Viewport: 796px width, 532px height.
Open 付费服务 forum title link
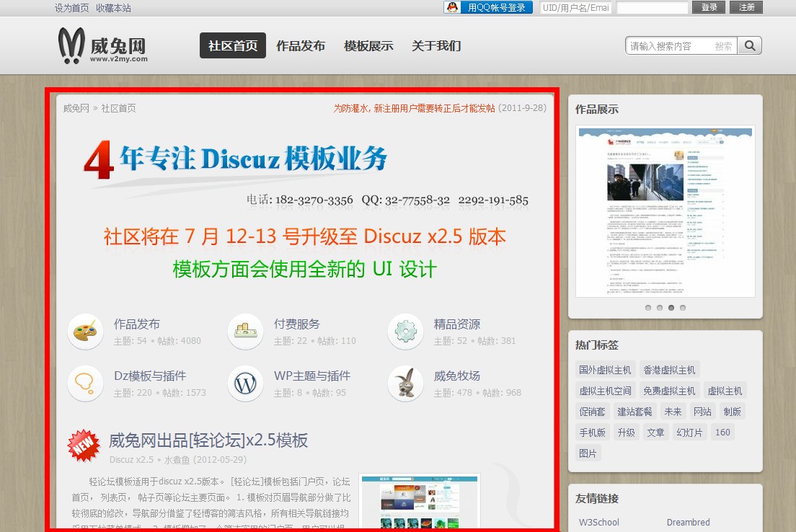[297, 324]
